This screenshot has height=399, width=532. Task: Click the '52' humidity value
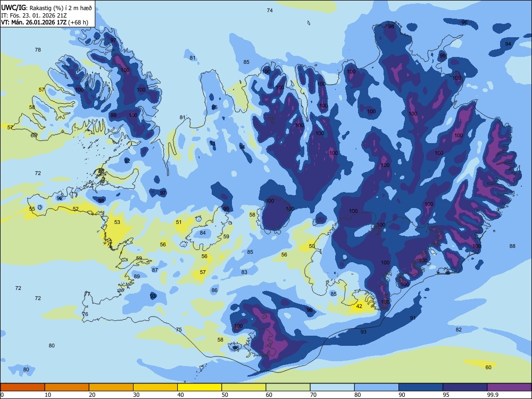(x=76, y=209)
